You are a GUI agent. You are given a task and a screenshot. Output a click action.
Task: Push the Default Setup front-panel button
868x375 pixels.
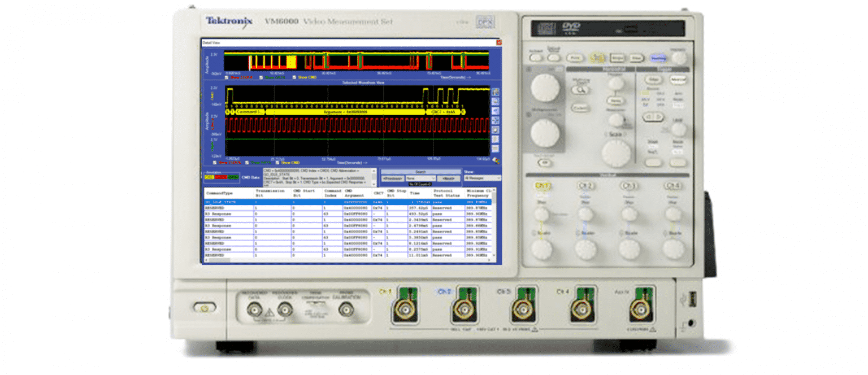554,57
